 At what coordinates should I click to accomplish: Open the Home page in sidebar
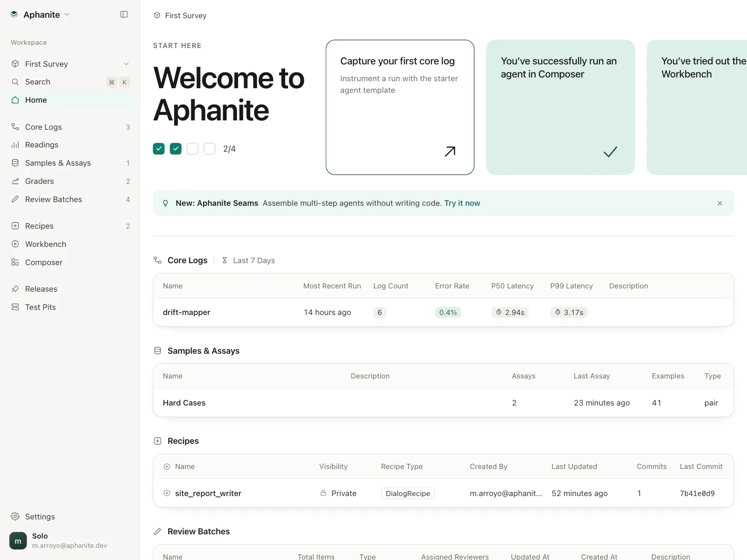click(x=70, y=100)
